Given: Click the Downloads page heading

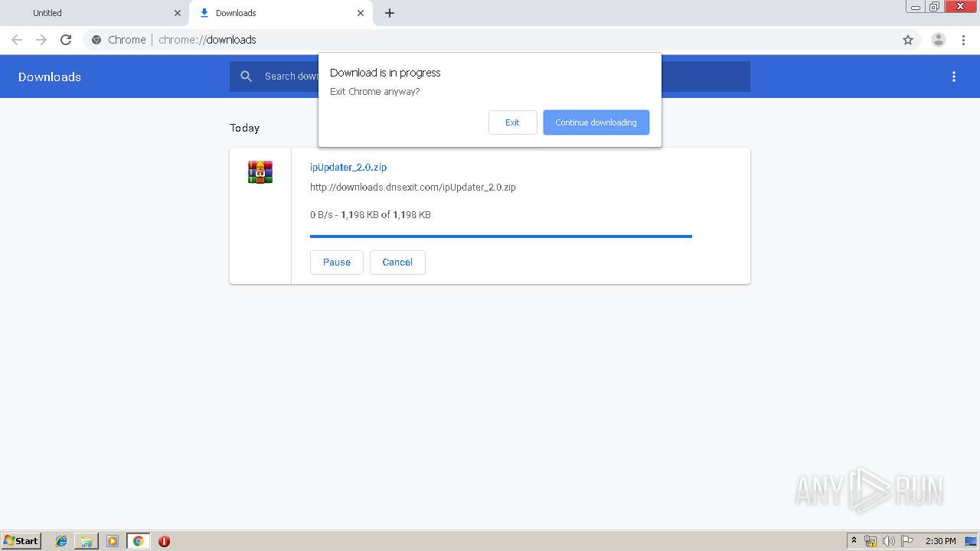Looking at the screenshot, I should tap(50, 77).
